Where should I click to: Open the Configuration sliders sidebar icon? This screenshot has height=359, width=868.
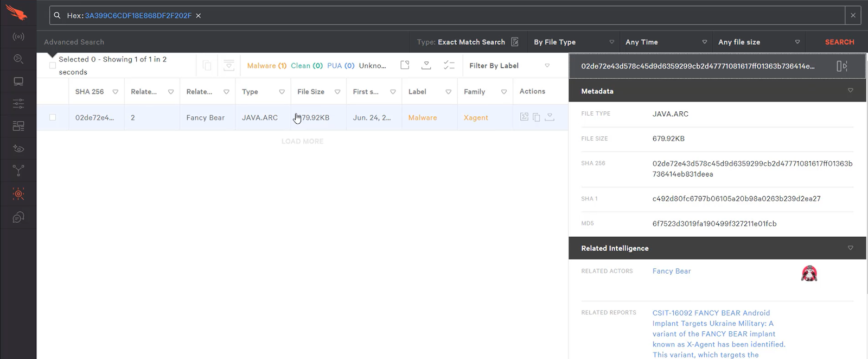click(x=18, y=104)
